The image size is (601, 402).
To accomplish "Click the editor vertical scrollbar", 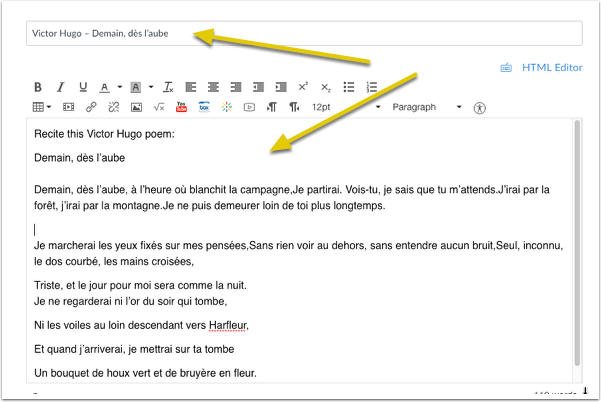I will point(577,243).
